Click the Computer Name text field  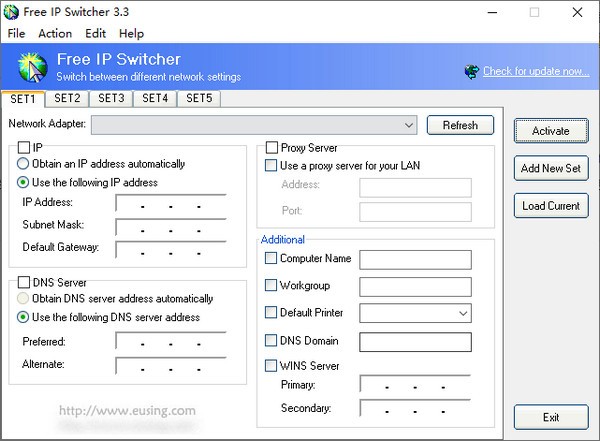pyautogui.click(x=416, y=260)
